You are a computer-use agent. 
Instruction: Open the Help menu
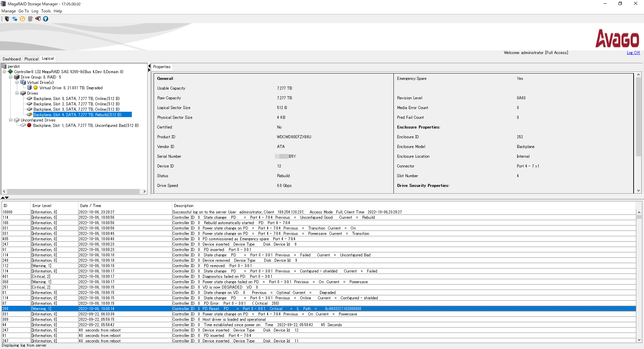click(58, 11)
